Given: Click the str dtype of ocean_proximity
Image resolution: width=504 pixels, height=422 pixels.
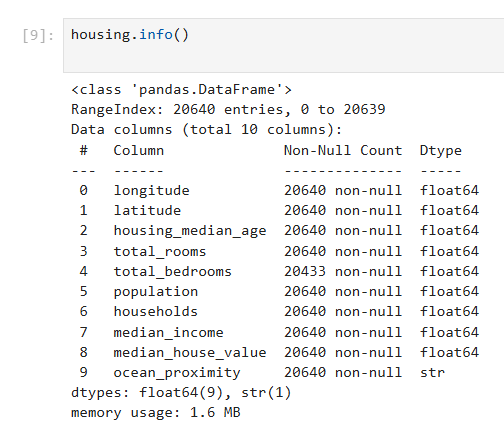Looking at the screenshot, I should pos(432,372).
